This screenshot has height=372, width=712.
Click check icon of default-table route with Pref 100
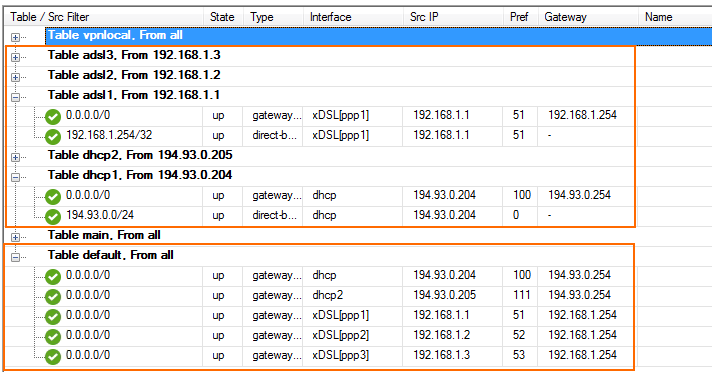click(x=53, y=277)
